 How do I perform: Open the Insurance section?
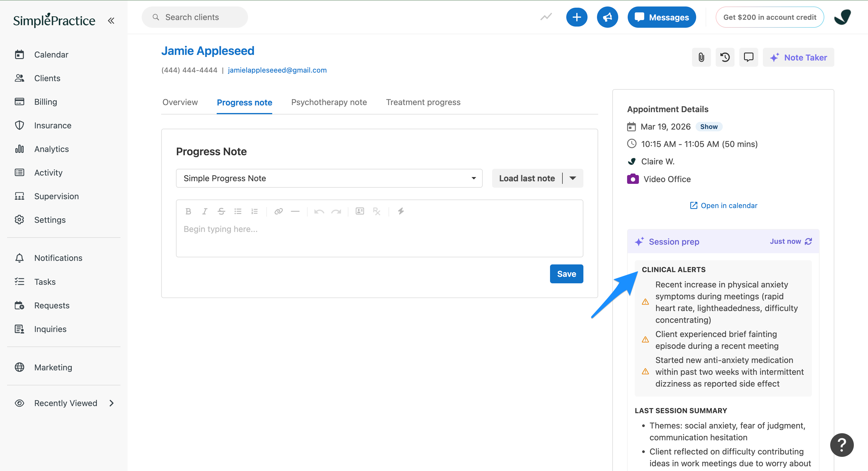53,125
